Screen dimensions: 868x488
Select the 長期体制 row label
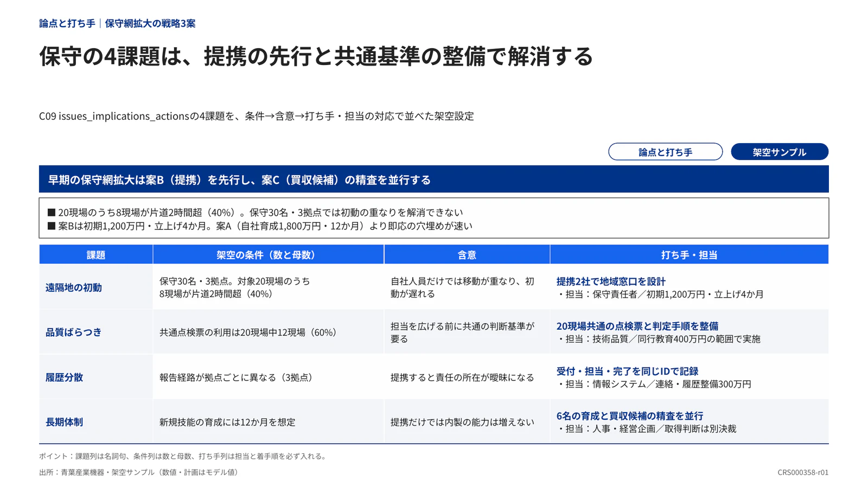click(x=64, y=422)
